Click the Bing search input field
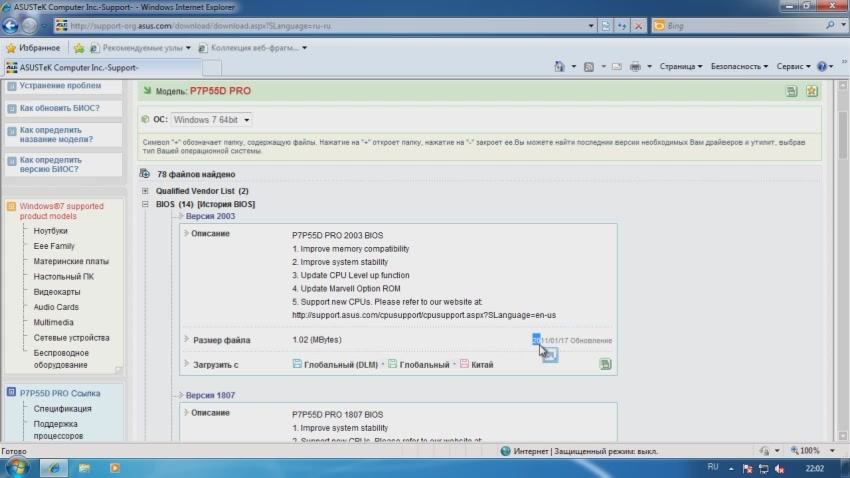The image size is (850, 478). [743, 25]
